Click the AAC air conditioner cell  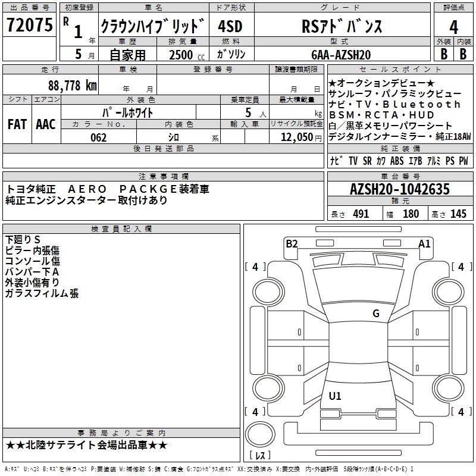46,124
